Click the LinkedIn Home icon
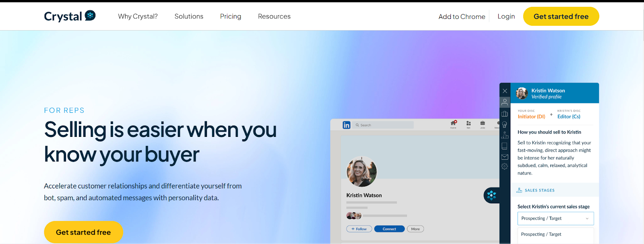 pos(453,124)
